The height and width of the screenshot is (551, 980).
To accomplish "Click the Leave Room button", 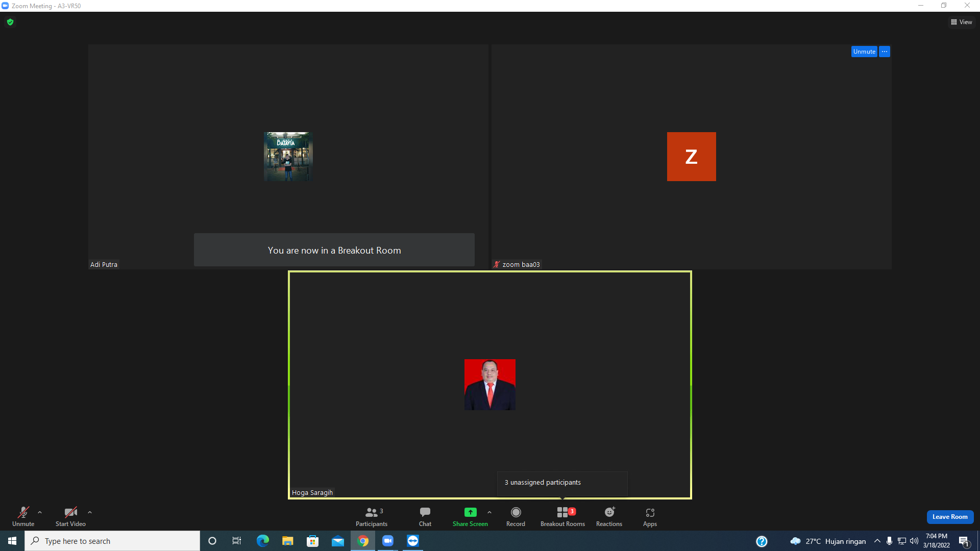I will tap(950, 517).
